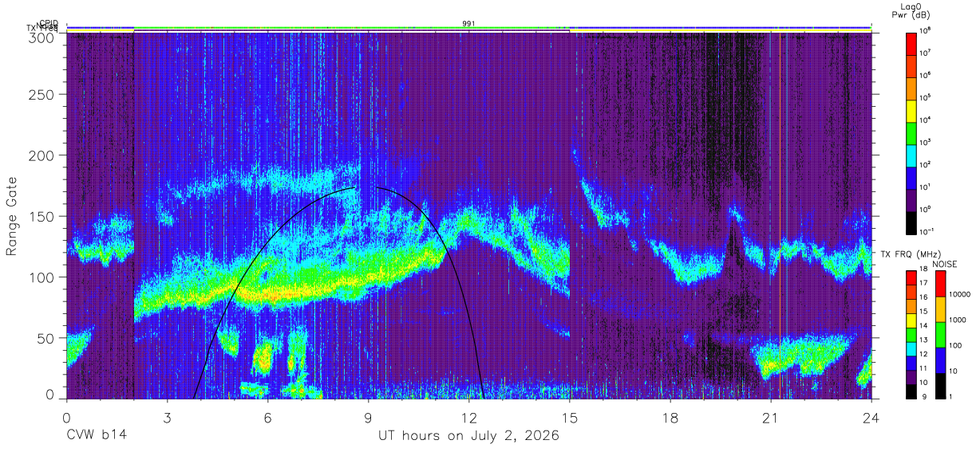The image size is (980, 452).
Task: Click the x-axis tick label '9'
Action: click(368, 417)
